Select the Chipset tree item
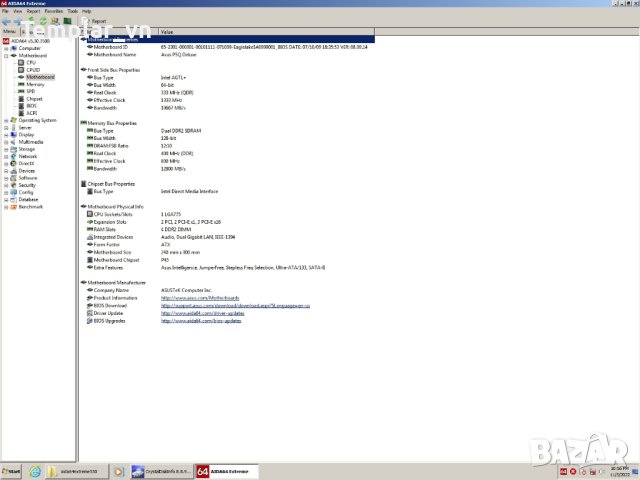The image size is (640, 480). point(34,99)
